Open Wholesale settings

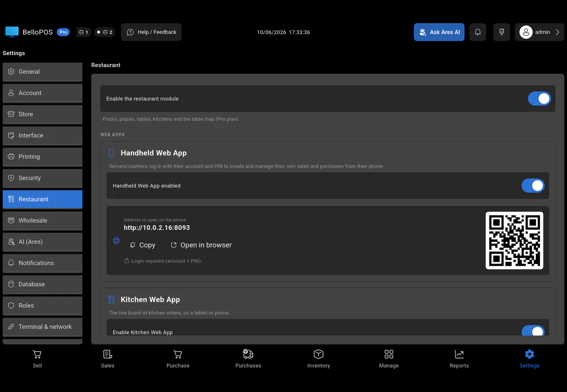[x=42, y=220]
